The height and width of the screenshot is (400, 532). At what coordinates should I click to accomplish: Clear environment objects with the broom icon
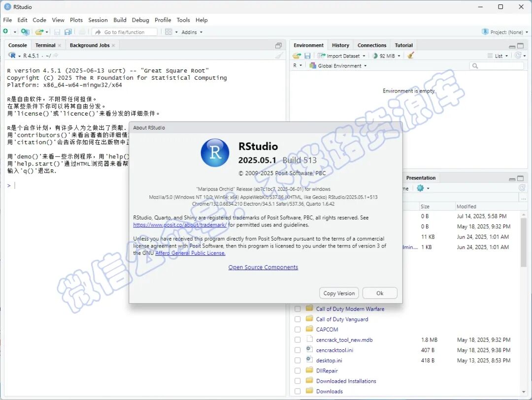pos(410,55)
